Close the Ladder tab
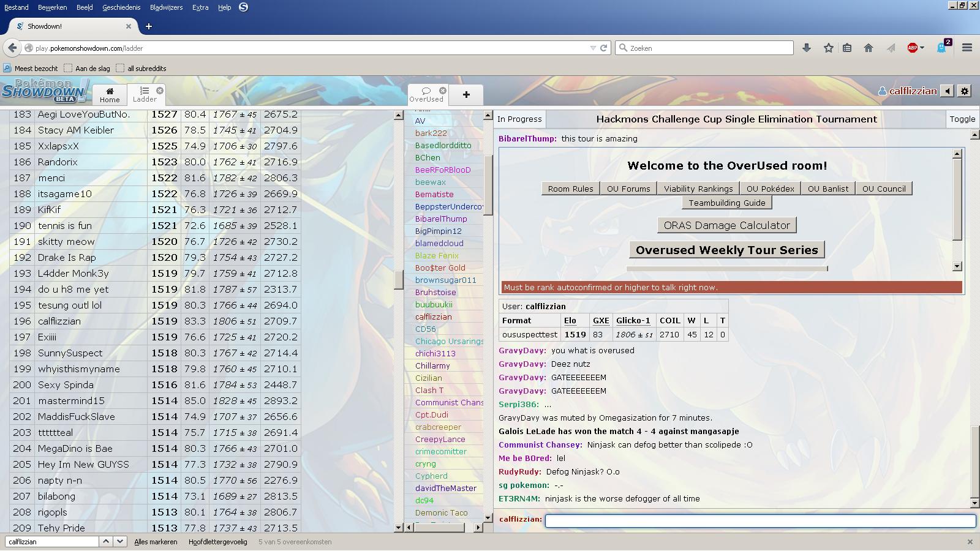The image size is (980, 551). [x=160, y=91]
